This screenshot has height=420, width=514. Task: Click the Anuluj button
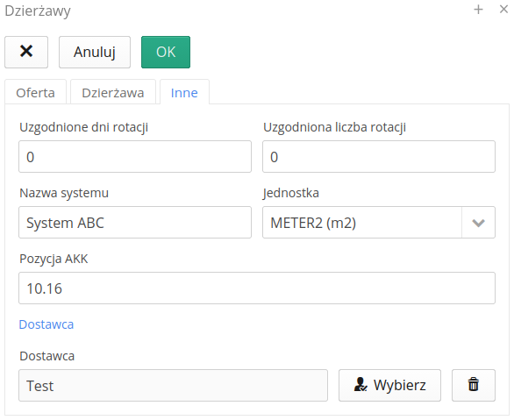pos(95,52)
